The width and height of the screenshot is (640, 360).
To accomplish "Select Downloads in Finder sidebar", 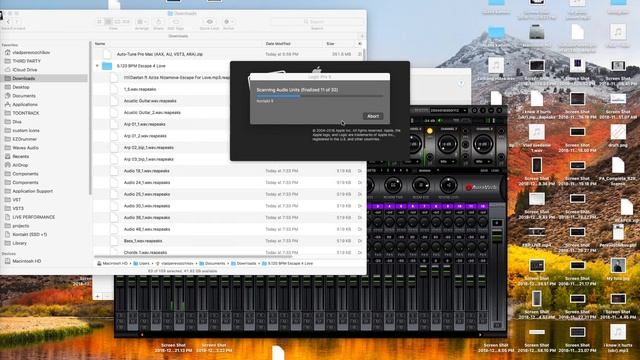I will coord(23,78).
